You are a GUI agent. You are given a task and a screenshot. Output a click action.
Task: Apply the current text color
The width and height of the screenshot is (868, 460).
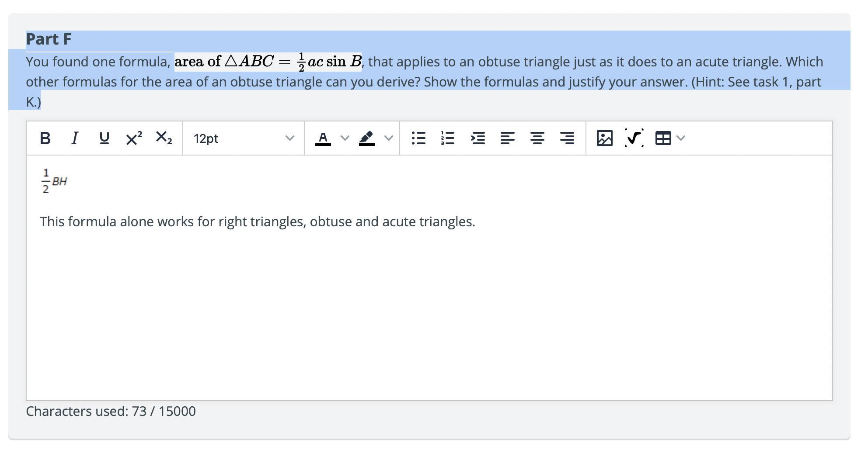[323, 138]
